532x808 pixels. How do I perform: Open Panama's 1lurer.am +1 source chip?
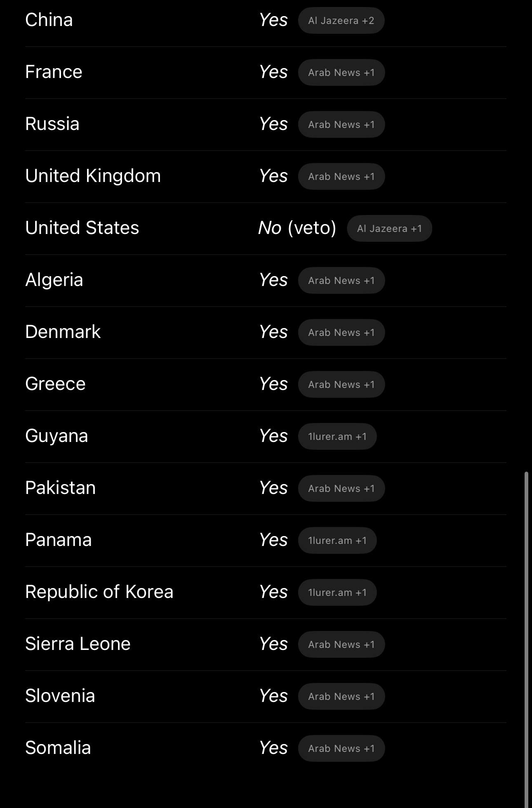pyautogui.click(x=337, y=541)
